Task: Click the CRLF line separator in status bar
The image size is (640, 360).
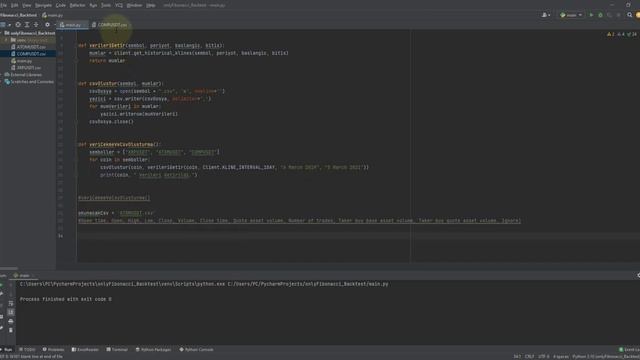Action: click(529, 357)
